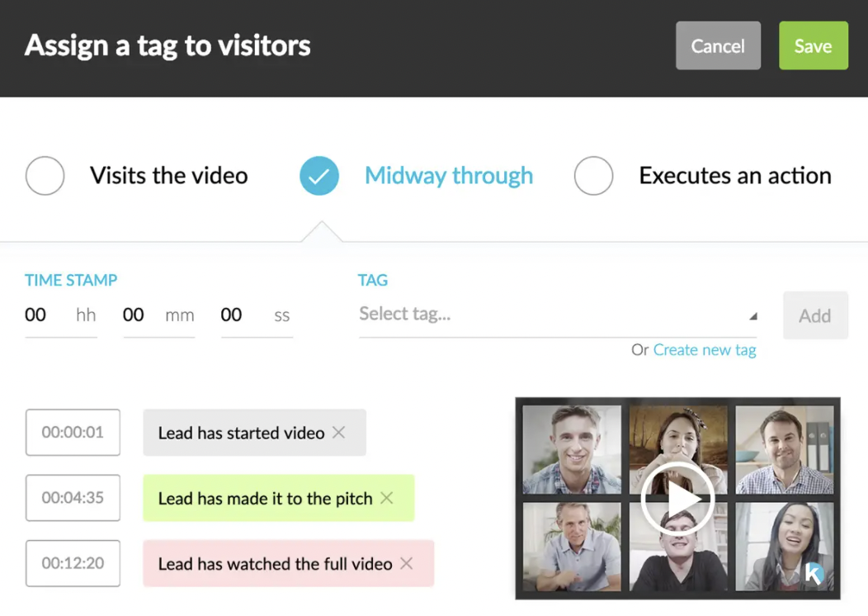Click the K logo on the video thumbnail
868x616 pixels.
814,573
